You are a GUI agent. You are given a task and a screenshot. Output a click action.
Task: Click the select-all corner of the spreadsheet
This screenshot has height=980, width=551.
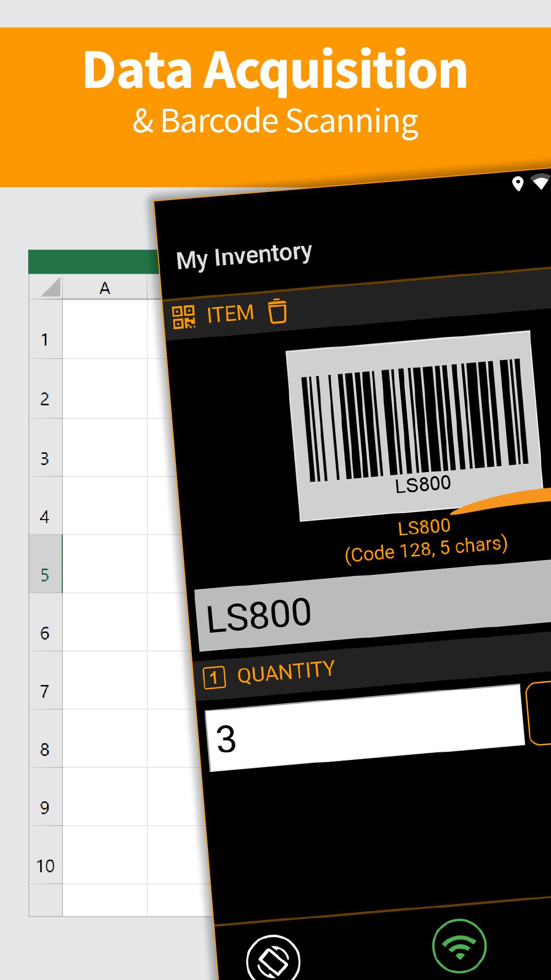click(x=46, y=287)
